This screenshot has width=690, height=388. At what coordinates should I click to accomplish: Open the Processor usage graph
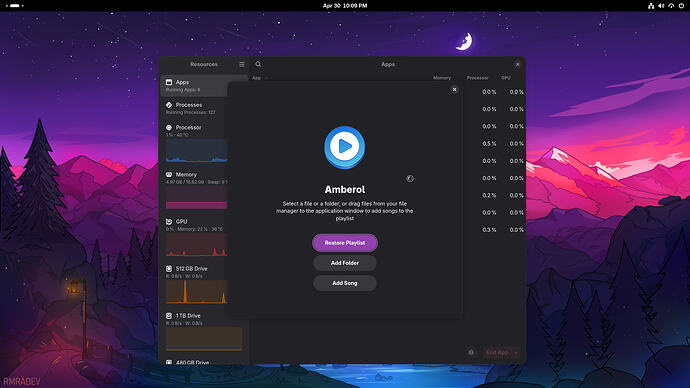point(197,151)
